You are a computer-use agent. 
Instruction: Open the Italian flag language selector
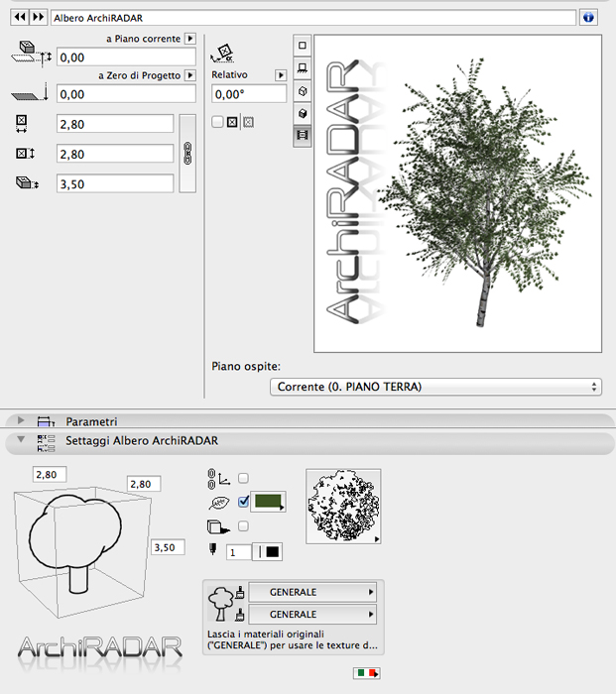pos(367,673)
